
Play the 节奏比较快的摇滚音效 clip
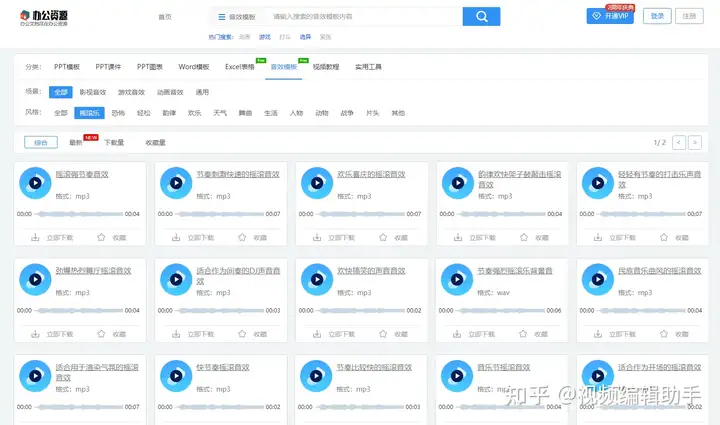(316, 375)
